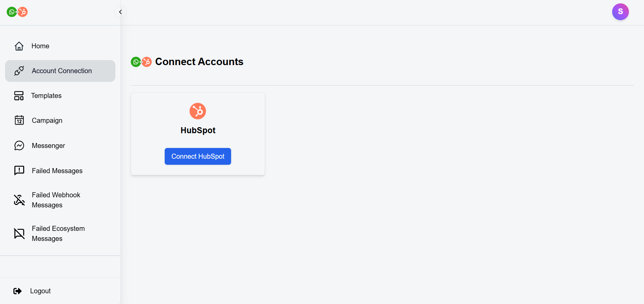The height and width of the screenshot is (304, 644).
Task: Click the Failed Webhook Messages icon
Action: [19, 200]
